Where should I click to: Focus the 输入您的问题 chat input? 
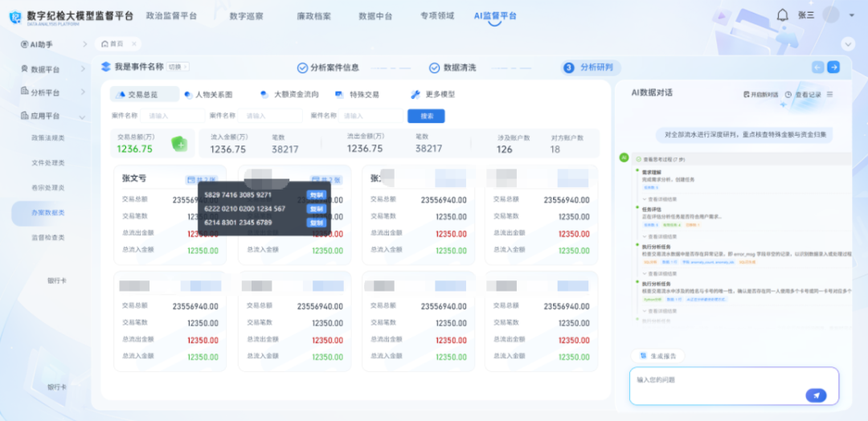coord(734,386)
